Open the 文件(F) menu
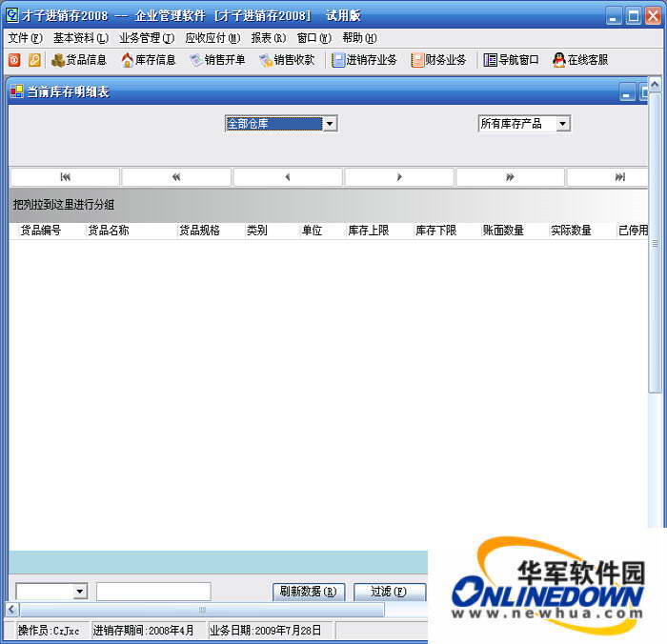 (x=25, y=38)
